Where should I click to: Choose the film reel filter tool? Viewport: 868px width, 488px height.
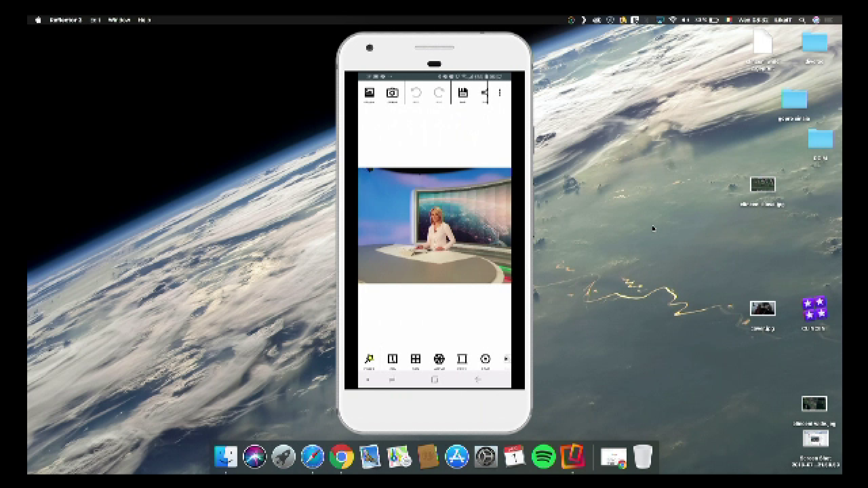(439, 359)
